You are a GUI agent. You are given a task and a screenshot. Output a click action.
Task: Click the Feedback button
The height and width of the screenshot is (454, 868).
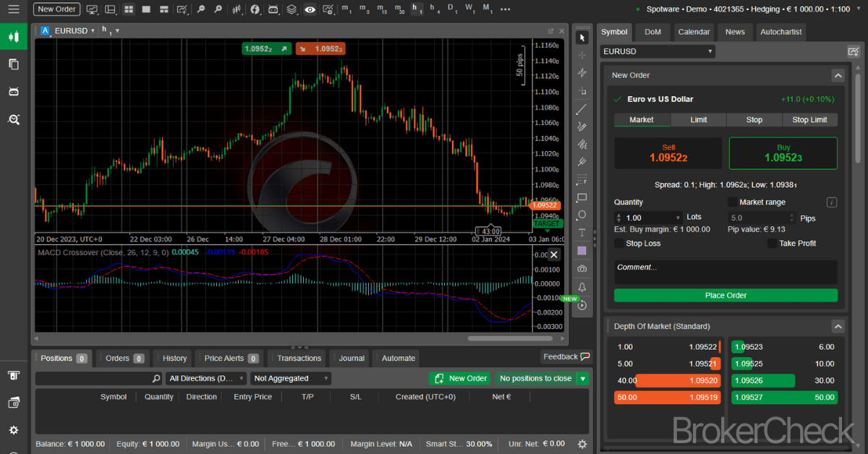pyautogui.click(x=566, y=356)
